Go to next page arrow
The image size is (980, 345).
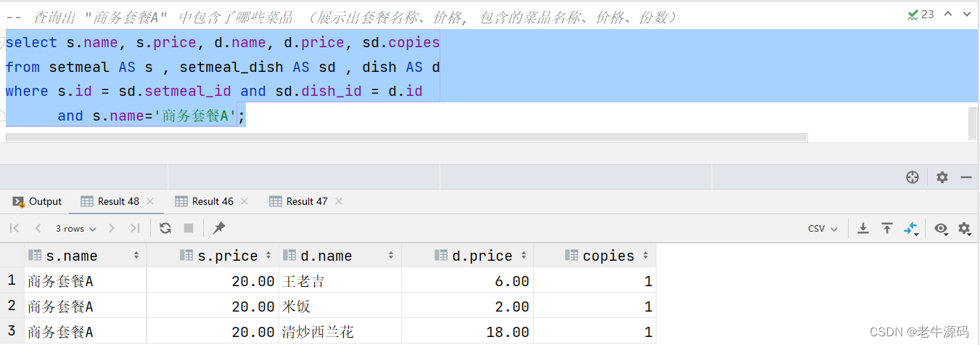coord(112,228)
